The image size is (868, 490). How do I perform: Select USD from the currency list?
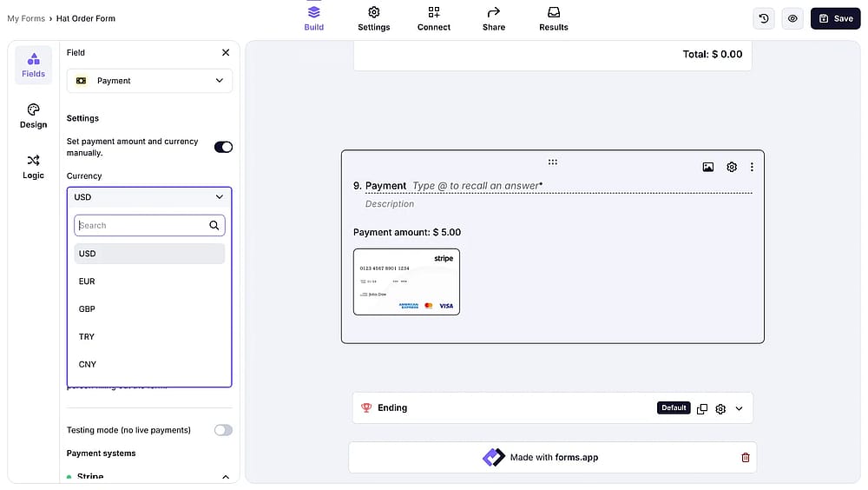coord(149,254)
